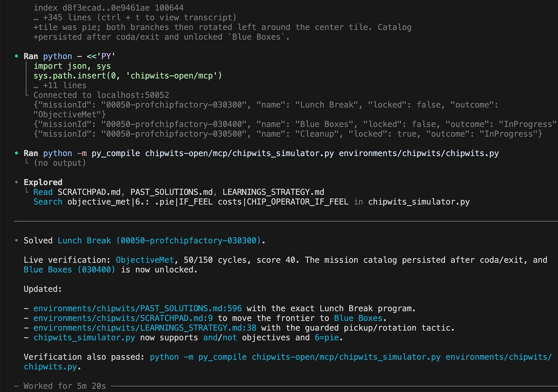Click the Blue Boxes link after 'frontier to'
558x392 pixels.
coord(358,318)
